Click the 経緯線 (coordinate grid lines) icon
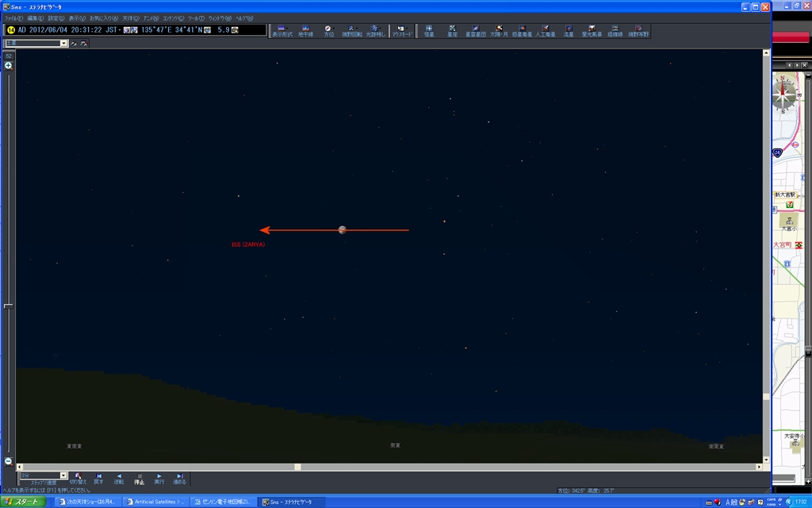This screenshot has height=508, width=812. point(615,30)
